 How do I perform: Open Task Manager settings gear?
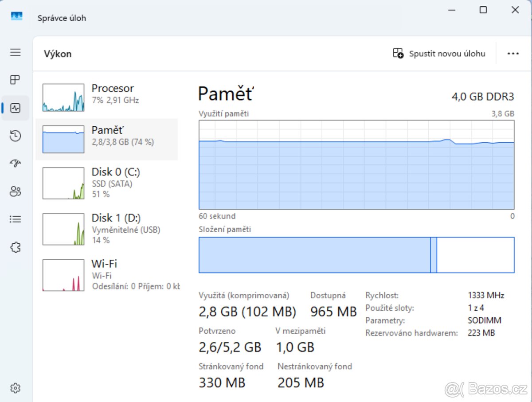pyautogui.click(x=16, y=388)
